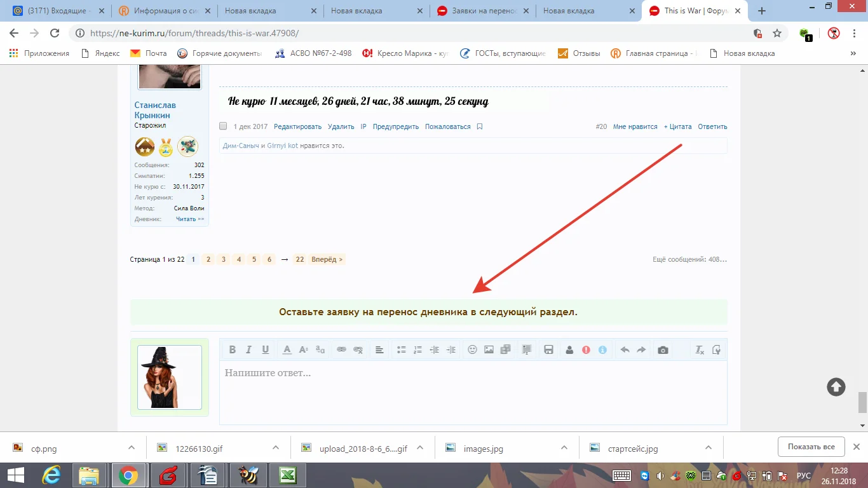Add post to multi-quote with + Цитата

(x=678, y=126)
